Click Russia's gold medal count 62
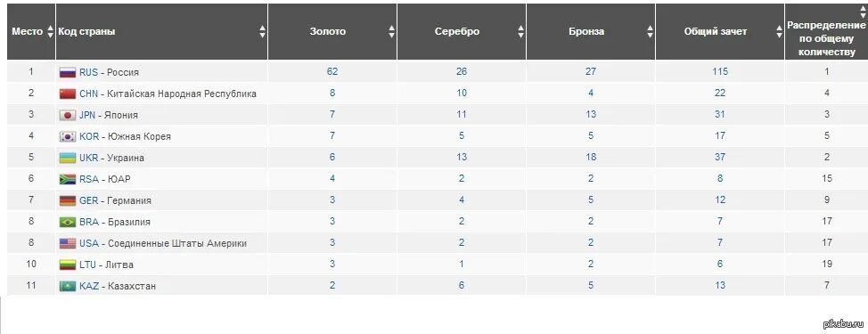 332,72
